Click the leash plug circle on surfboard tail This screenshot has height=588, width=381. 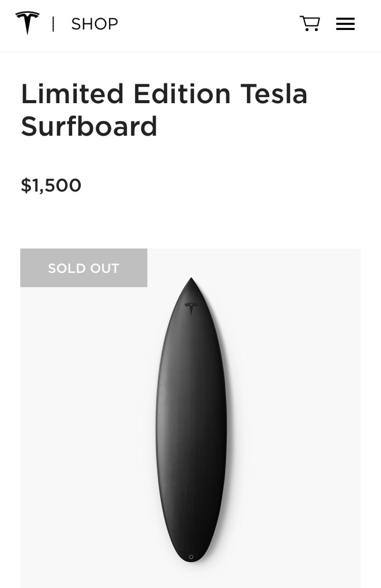(x=191, y=557)
